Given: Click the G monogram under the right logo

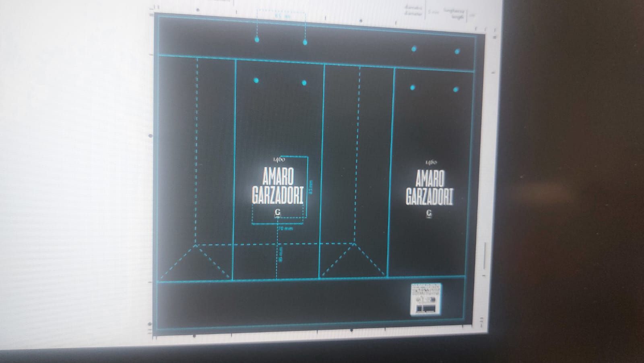Looking at the screenshot, I should click(x=429, y=214).
